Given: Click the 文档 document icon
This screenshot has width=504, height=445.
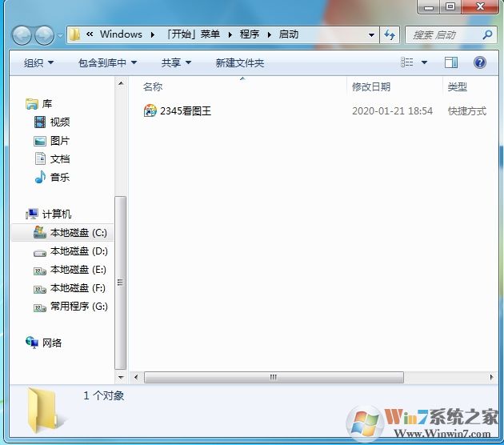Looking at the screenshot, I should tap(40, 158).
